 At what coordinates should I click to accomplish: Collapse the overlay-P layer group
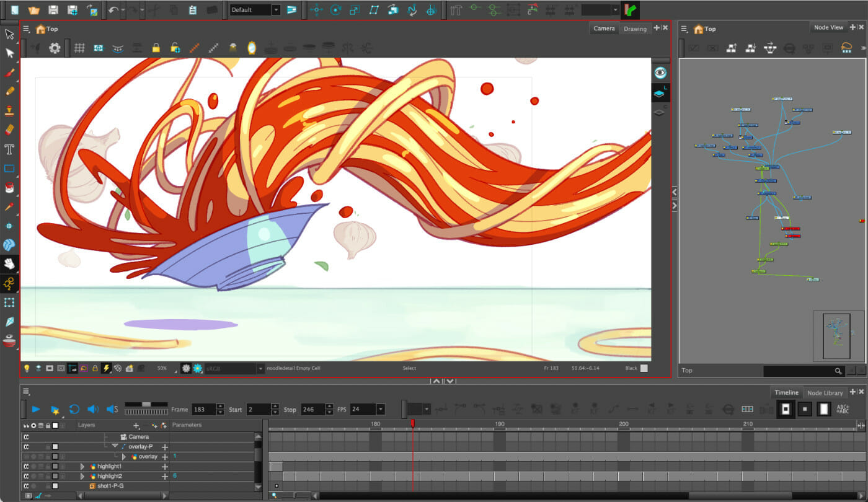click(115, 446)
